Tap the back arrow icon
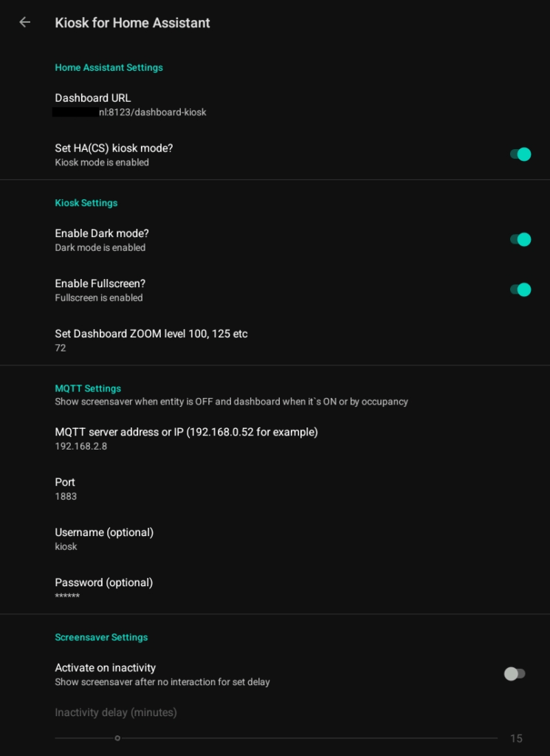550x756 pixels. pyautogui.click(x=24, y=22)
